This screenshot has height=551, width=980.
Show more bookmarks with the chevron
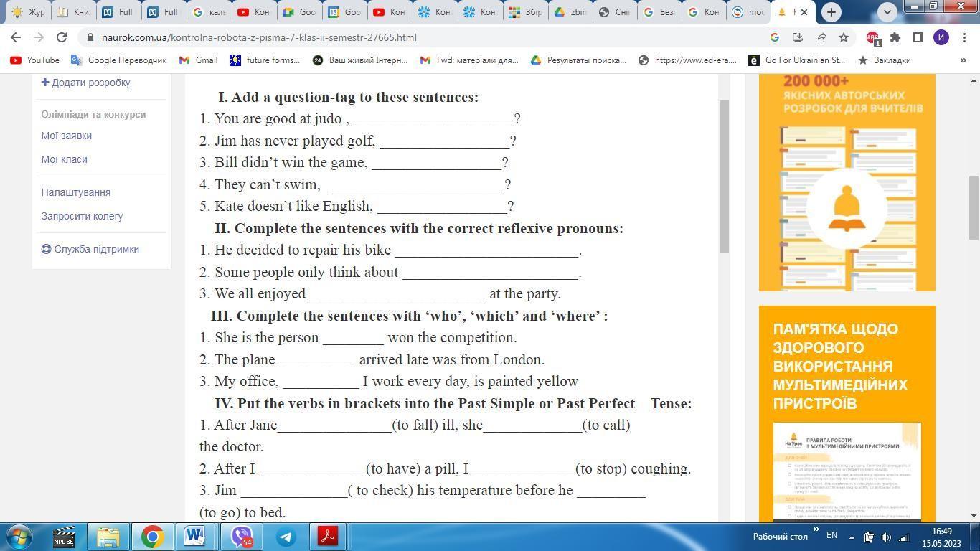pos(963,60)
